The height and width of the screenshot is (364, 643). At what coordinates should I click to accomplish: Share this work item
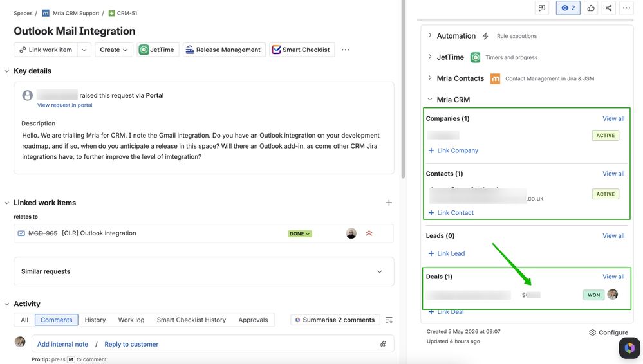pos(608,8)
